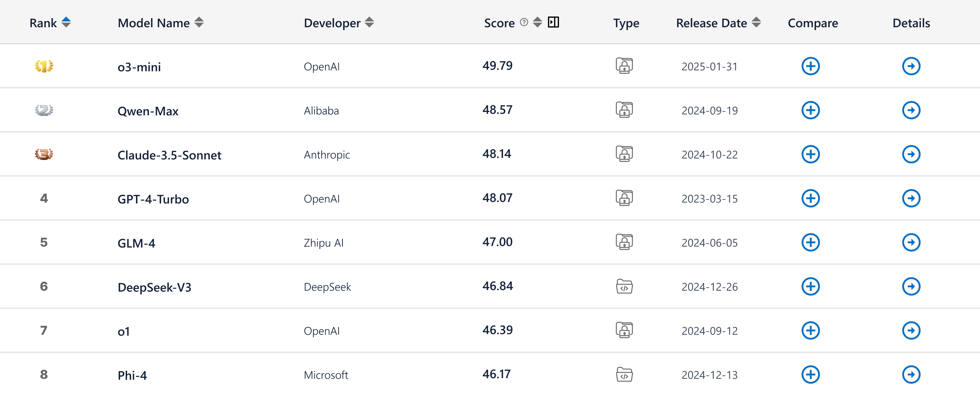The image size is (980, 399).
Task: Sort by Model Name arrows
Action: point(199,22)
